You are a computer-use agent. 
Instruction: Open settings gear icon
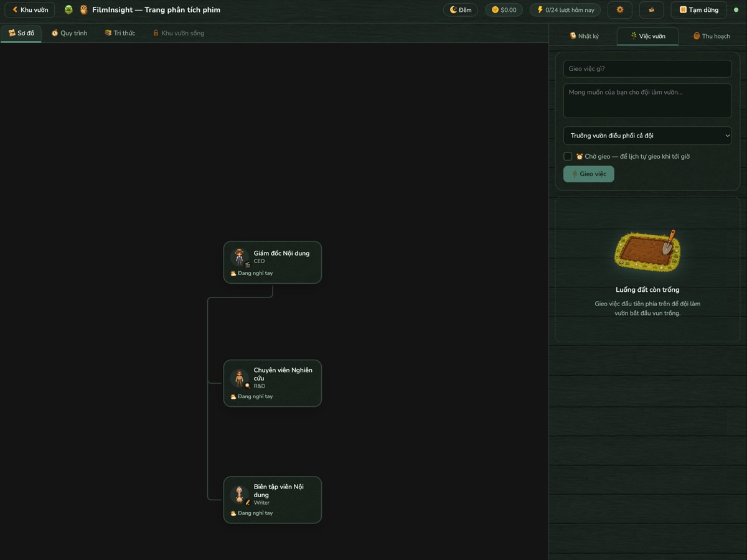pos(620,10)
